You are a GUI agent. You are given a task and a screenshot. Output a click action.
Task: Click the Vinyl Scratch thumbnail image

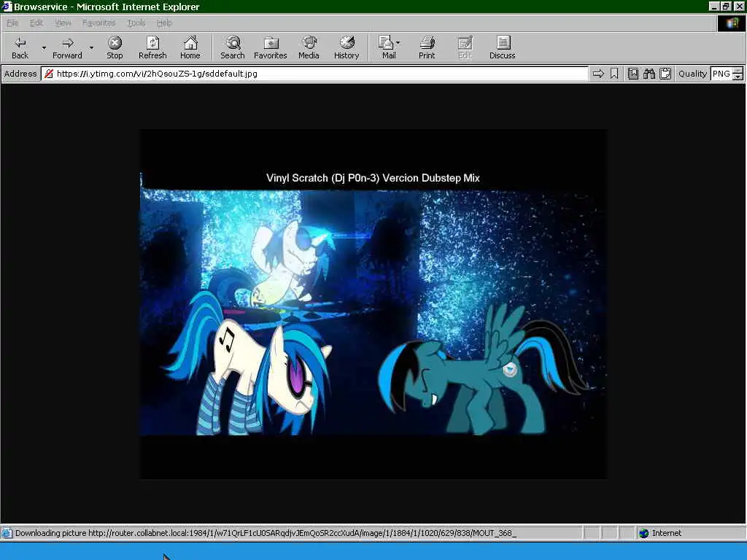[x=373, y=304]
